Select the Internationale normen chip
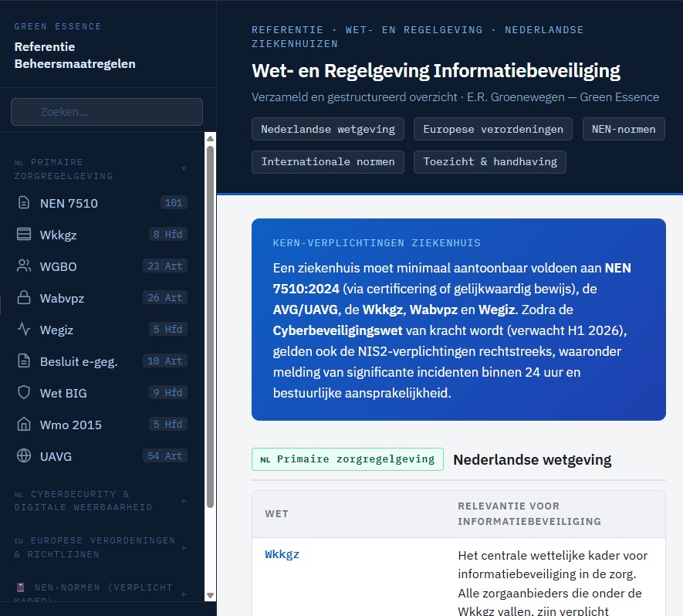Viewport: 683px width, 616px height. [x=327, y=162]
